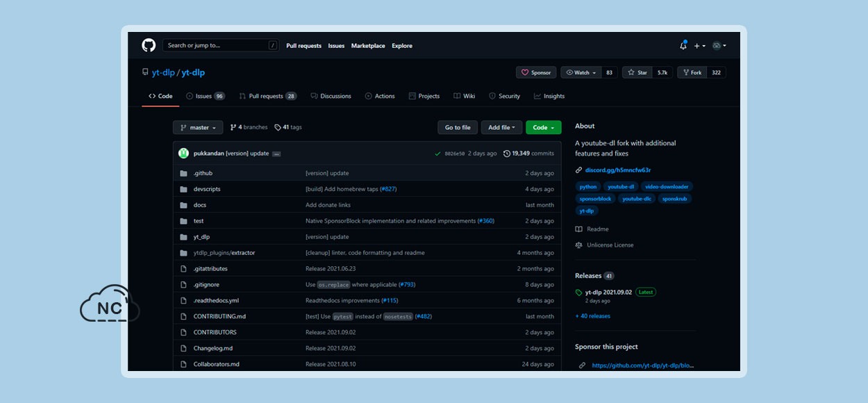
Task: Open the Actions tab
Action: click(x=380, y=97)
